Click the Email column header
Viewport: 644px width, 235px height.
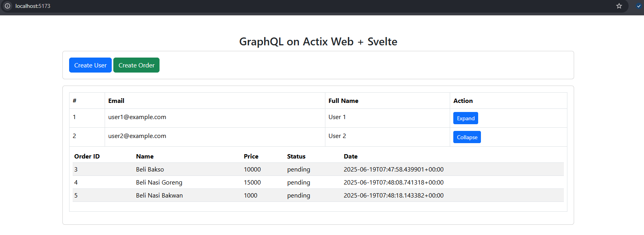[x=116, y=101]
